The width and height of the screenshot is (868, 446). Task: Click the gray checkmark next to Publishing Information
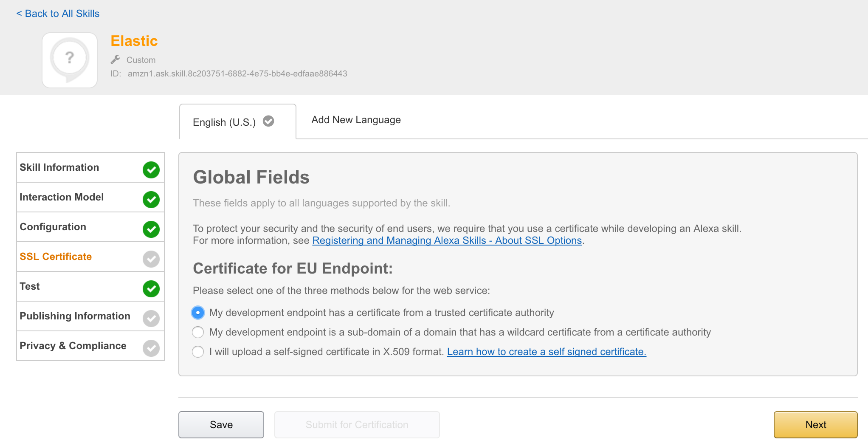tap(151, 318)
